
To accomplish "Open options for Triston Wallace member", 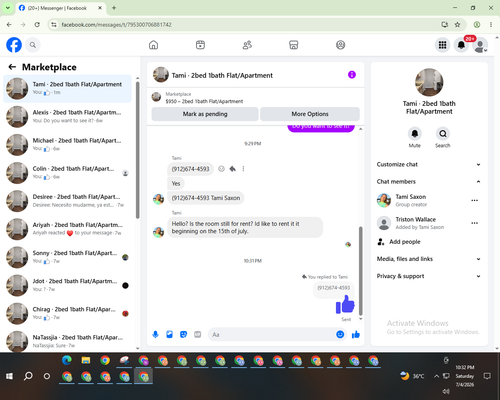I will pos(475,223).
